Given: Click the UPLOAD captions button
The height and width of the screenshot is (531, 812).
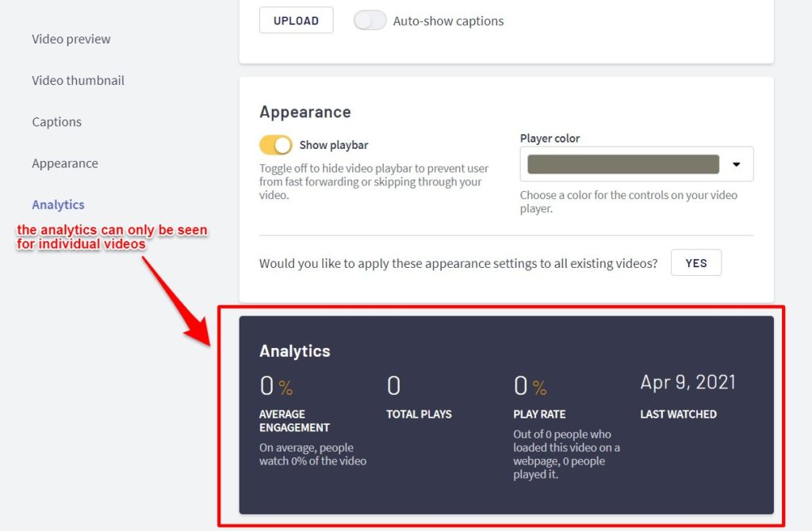Looking at the screenshot, I should pos(296,21).
